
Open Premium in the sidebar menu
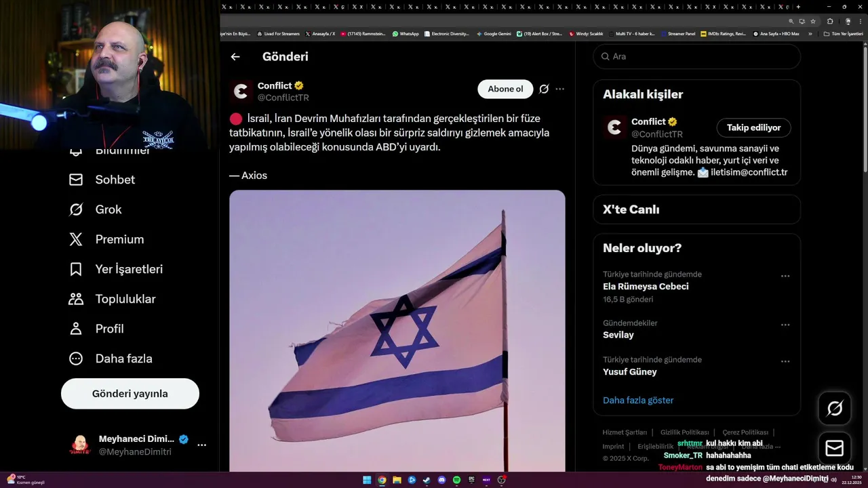[x=106, y=239]
